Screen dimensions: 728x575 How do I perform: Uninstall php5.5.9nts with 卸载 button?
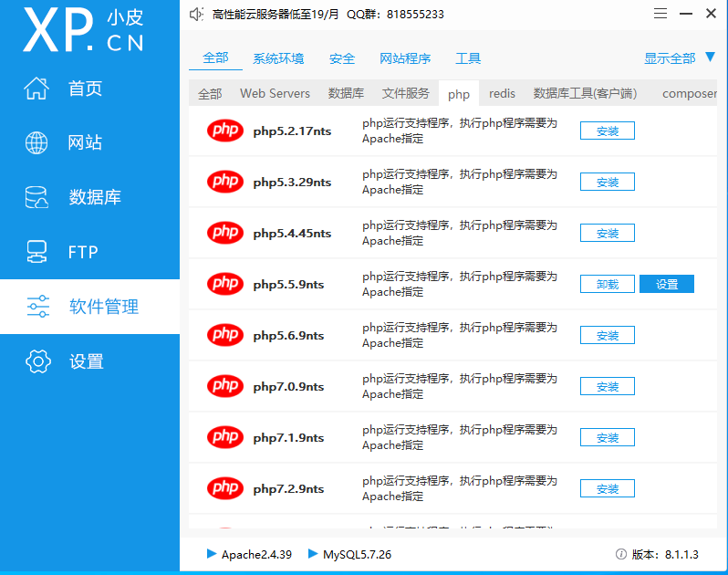608,284
